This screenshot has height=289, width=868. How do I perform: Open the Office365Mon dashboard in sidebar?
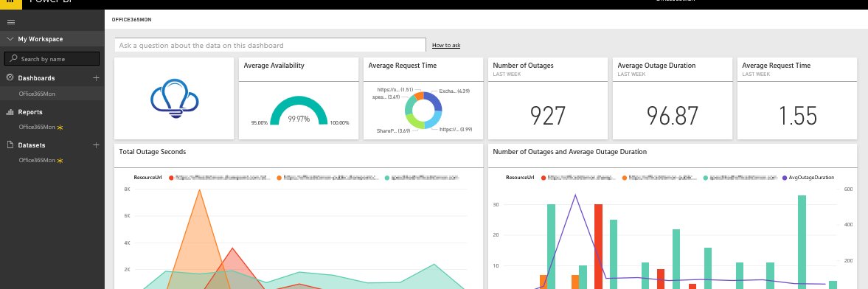[x=37, y=94]
